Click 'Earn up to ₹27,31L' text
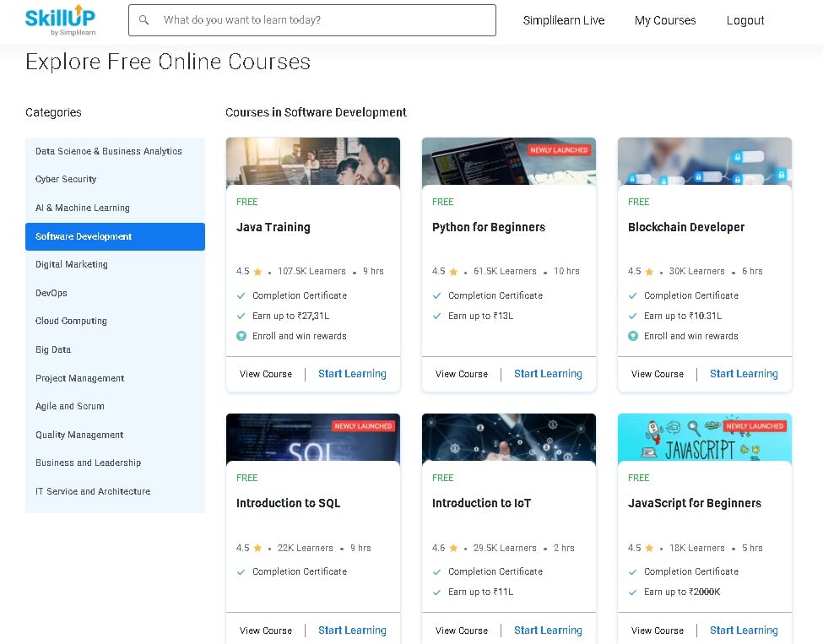The width and height of the screenshot is (823, 644). click(x=290, y=316)
